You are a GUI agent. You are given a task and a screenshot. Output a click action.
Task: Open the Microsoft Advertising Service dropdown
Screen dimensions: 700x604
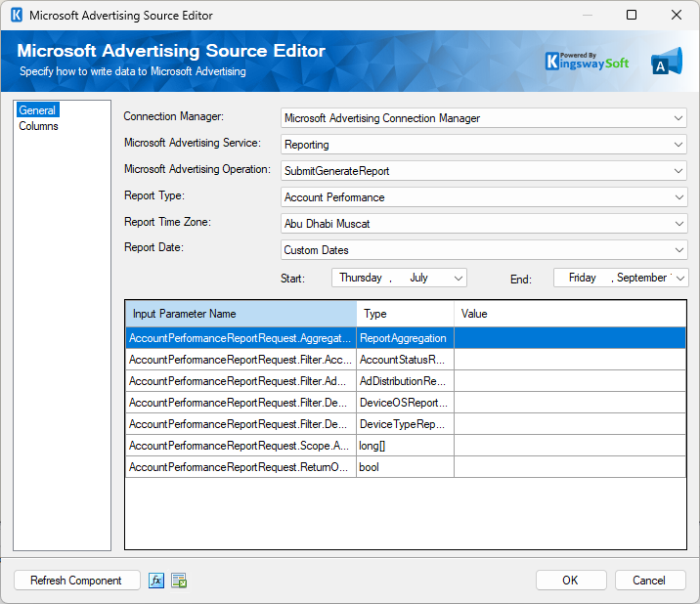(x=678, y=145)
